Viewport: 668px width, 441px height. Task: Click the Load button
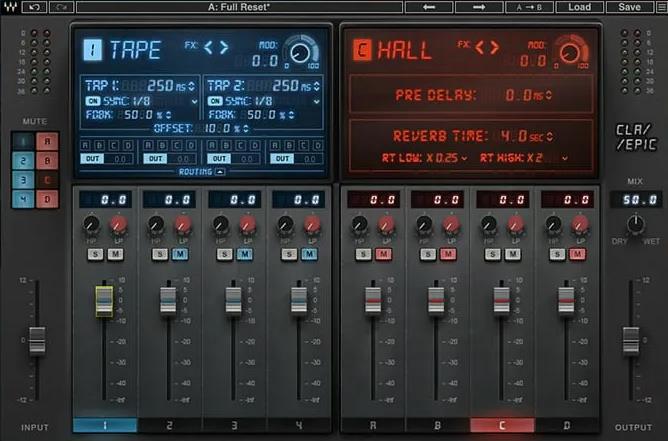(579, 7)
